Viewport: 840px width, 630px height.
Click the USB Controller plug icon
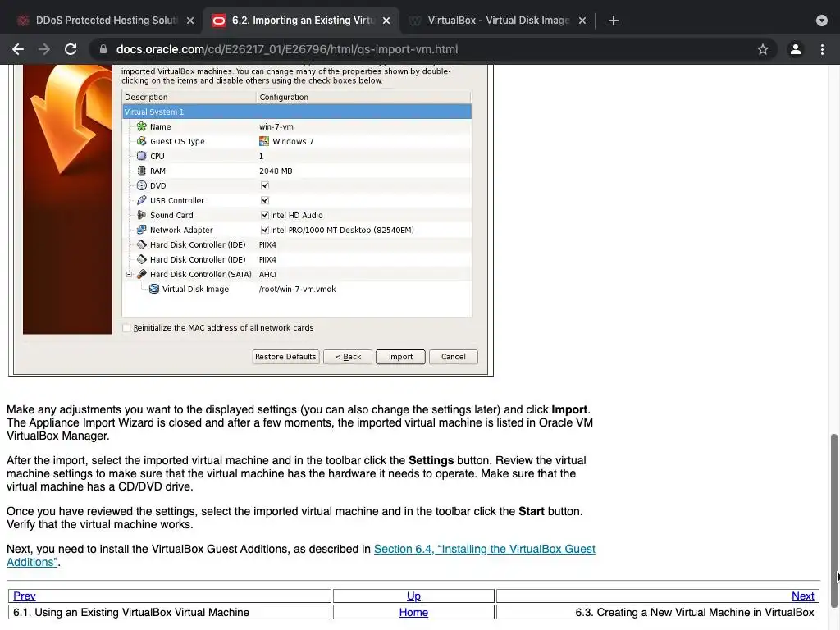pyautogui.click(x=141, y=200)
